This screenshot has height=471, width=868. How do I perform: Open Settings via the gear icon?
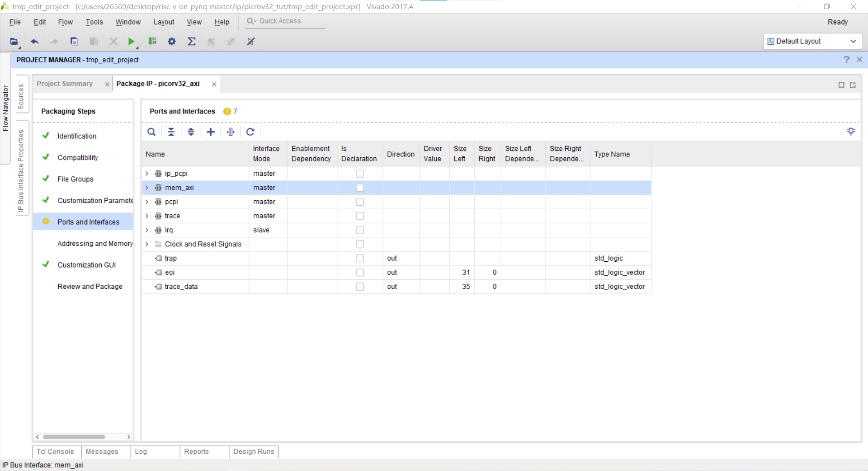(172, 42)
